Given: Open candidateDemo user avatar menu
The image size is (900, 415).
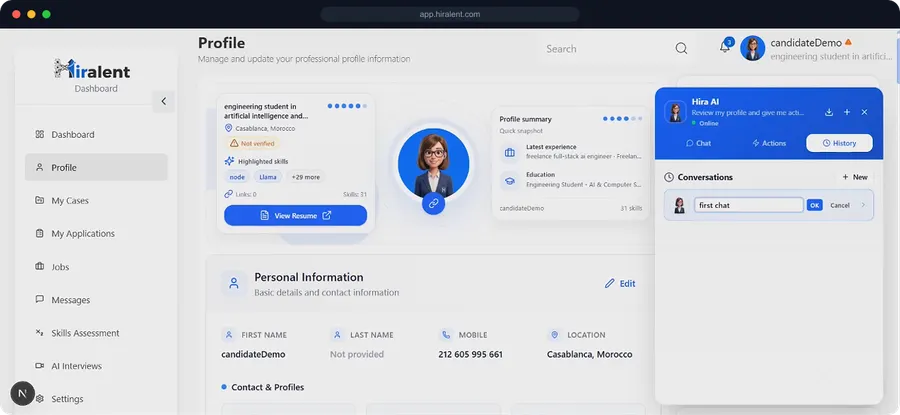Looking at the screenshot, I should point(752,48).
